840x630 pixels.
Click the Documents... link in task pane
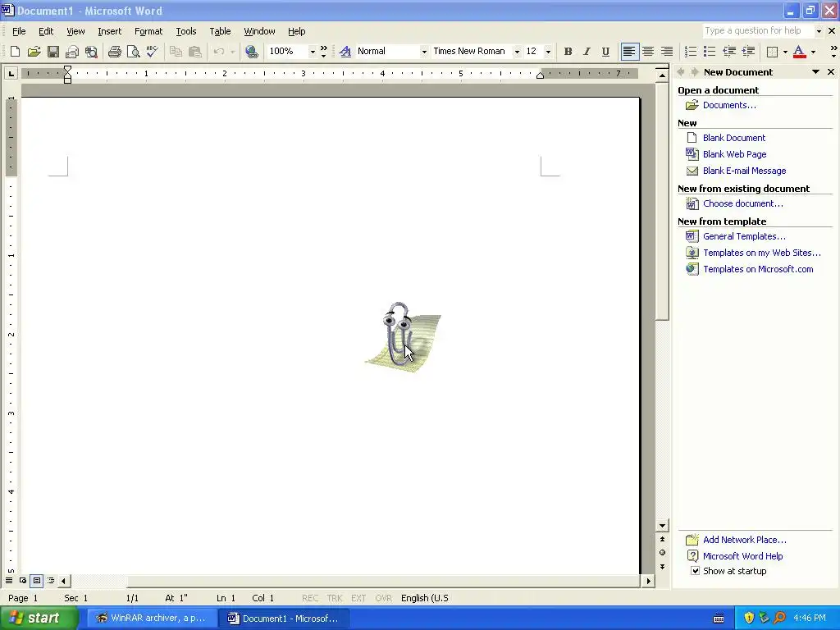point(729,105)
